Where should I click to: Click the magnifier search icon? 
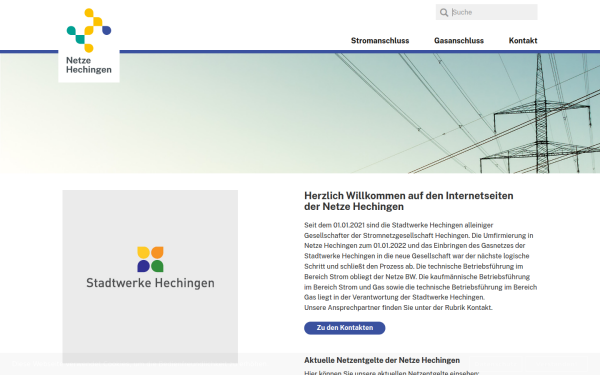coord(444,12)
